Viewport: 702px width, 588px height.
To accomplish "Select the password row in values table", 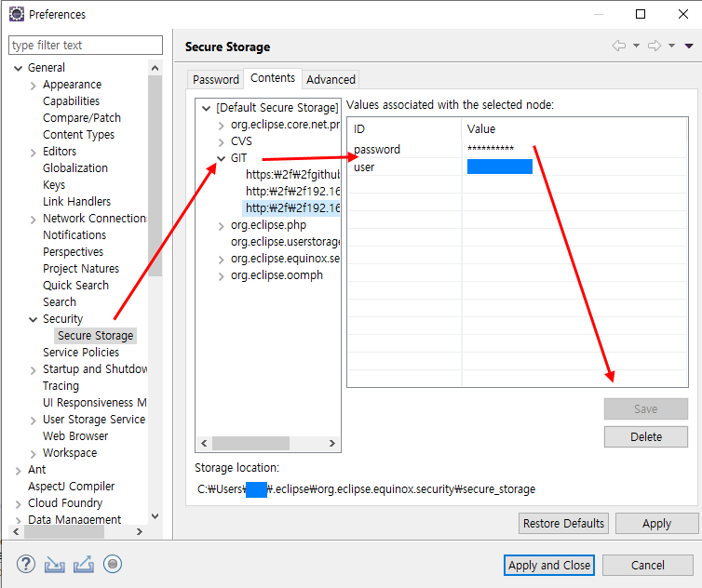I will click(518, 149).
